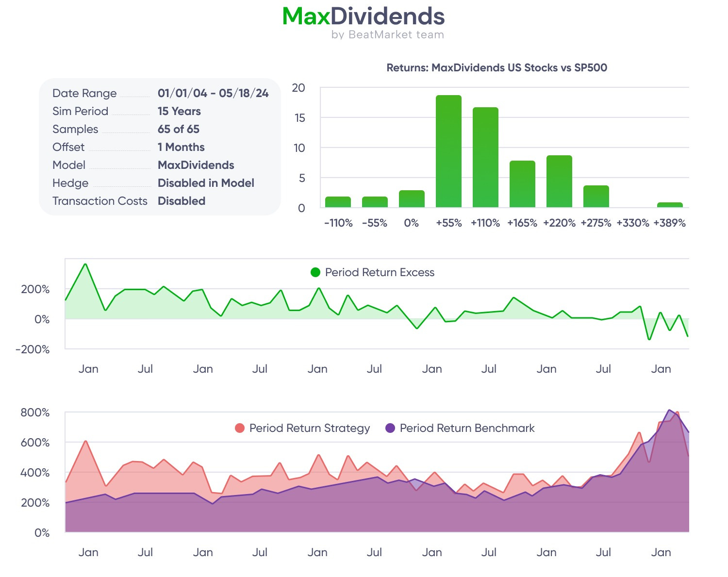Click the Period Return Benchmark legend label
This screenshot has width=728, height=577.
pos(467,428)
